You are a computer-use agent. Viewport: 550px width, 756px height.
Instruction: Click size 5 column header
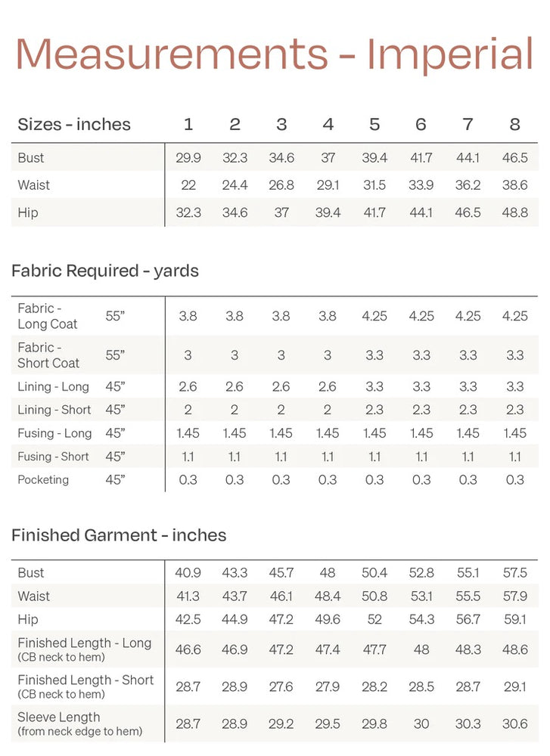tap(374, 125)
